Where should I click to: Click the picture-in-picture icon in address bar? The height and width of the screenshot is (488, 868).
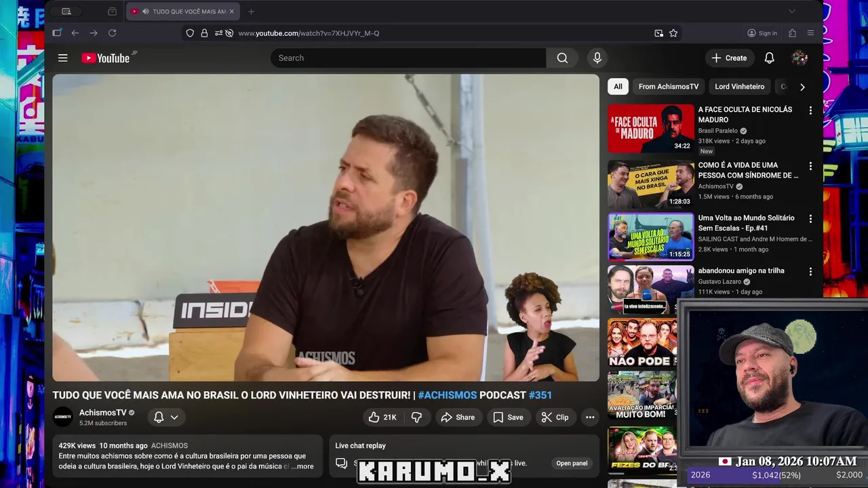click(658, 33)
